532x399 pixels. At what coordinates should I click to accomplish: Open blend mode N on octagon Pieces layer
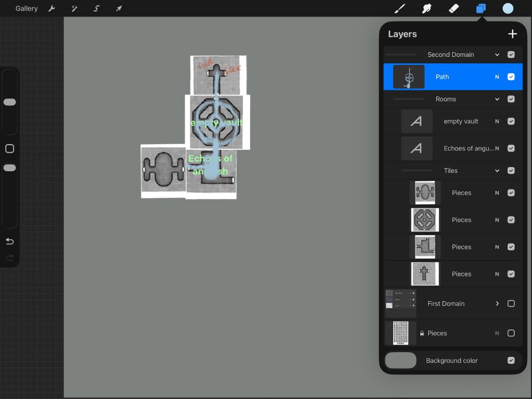point(497,220)
